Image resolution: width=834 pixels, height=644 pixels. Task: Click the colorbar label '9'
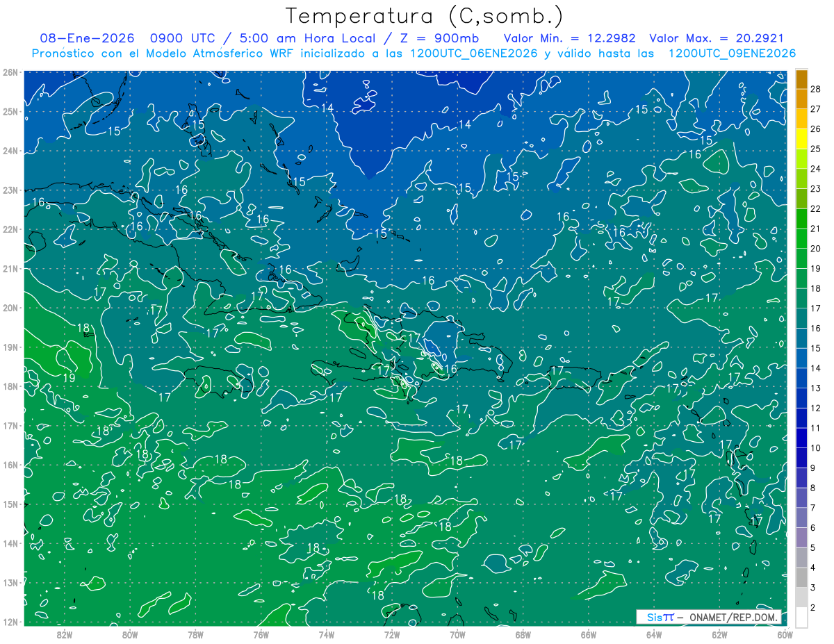(x=812, y=468)
